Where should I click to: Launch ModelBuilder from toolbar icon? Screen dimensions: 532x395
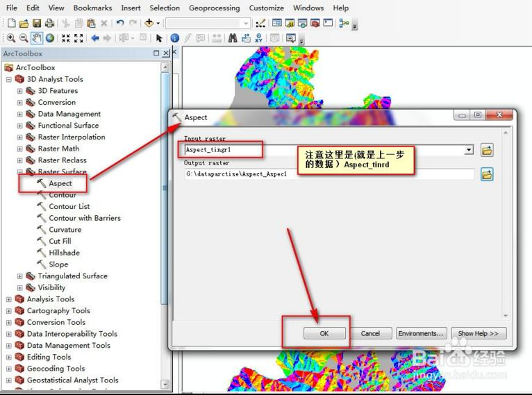pyautogui.click(x=344, y=23)
